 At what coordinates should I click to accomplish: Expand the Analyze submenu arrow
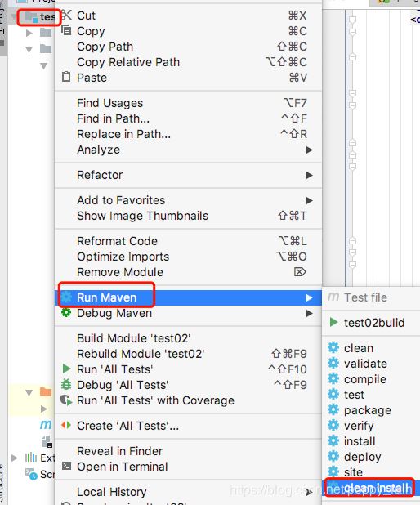click(310, 150)
